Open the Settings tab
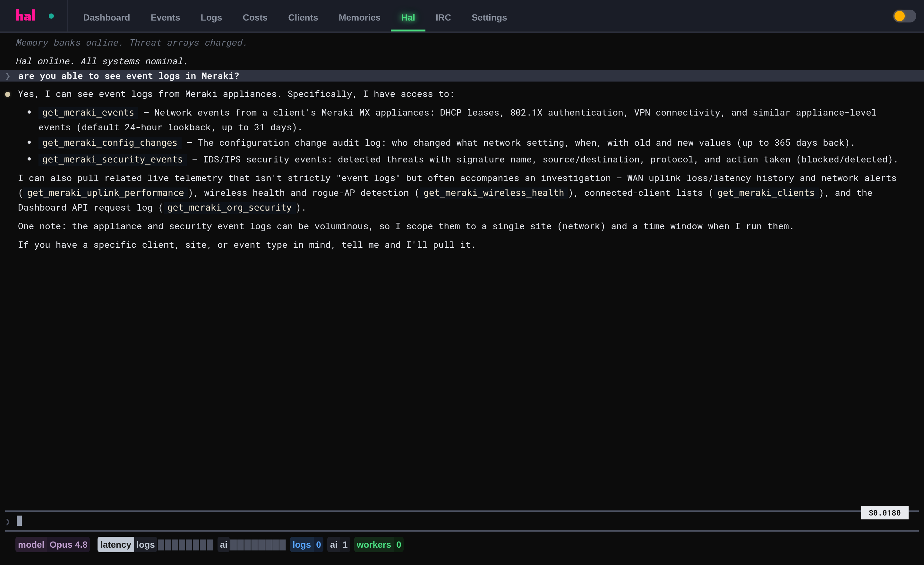This screenshot has height=565, width=924. [x=489, y=18]
